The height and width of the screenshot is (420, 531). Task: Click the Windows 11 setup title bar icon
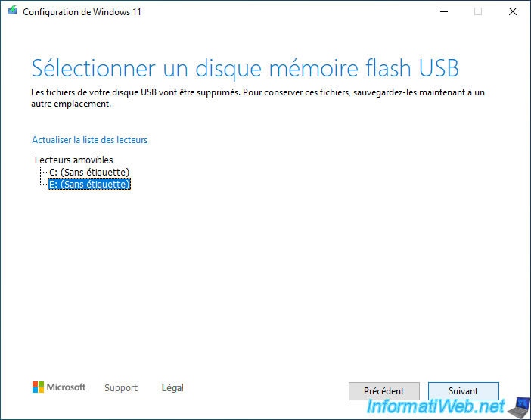13,12
